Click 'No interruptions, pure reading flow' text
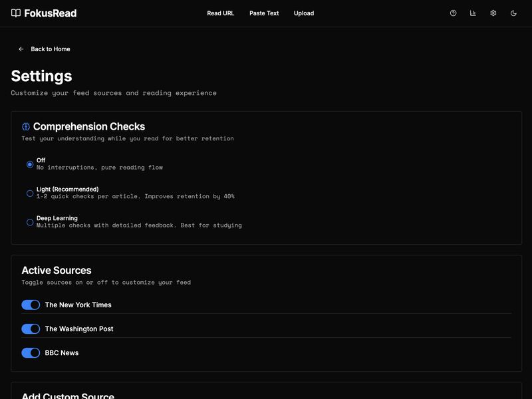The image size is (532, 399). point(99,168)
